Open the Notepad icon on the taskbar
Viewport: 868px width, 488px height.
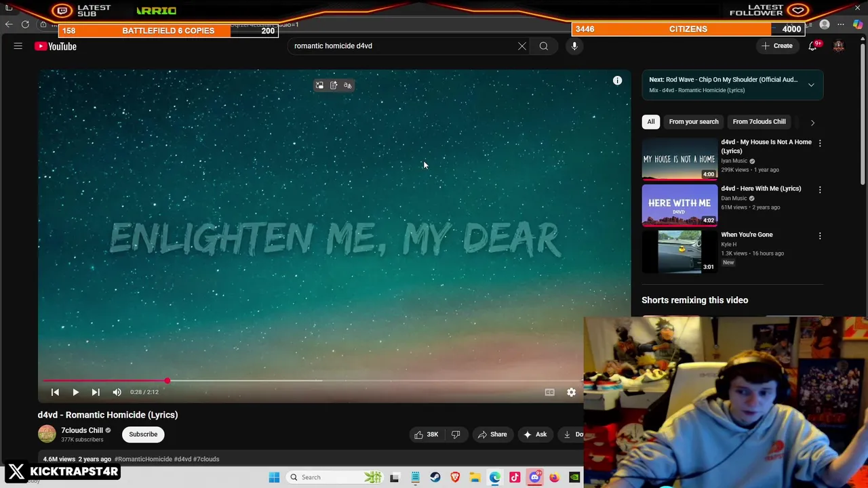pyautogui.click(x=415, y=477)
